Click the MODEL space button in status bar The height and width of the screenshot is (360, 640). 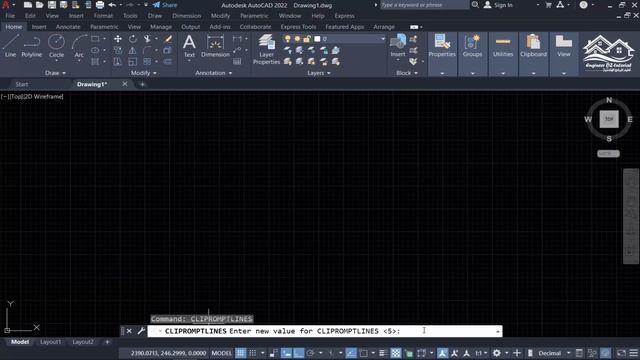[222, 353]
